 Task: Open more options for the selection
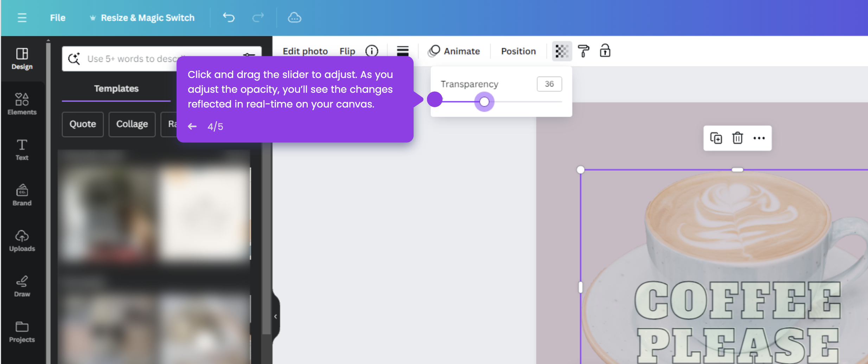click(x=759, y=138)
